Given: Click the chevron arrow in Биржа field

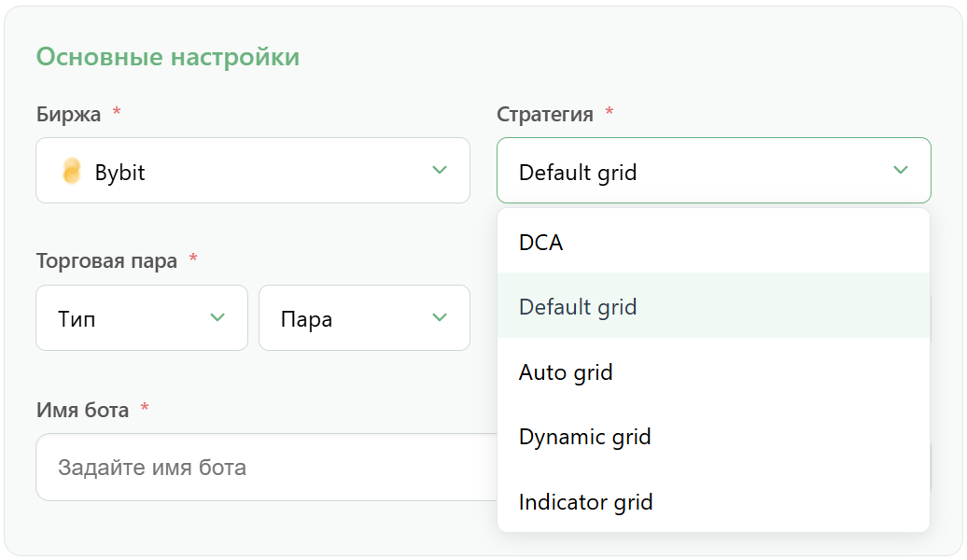Looking at the screenshot, I should pos(440,170).
